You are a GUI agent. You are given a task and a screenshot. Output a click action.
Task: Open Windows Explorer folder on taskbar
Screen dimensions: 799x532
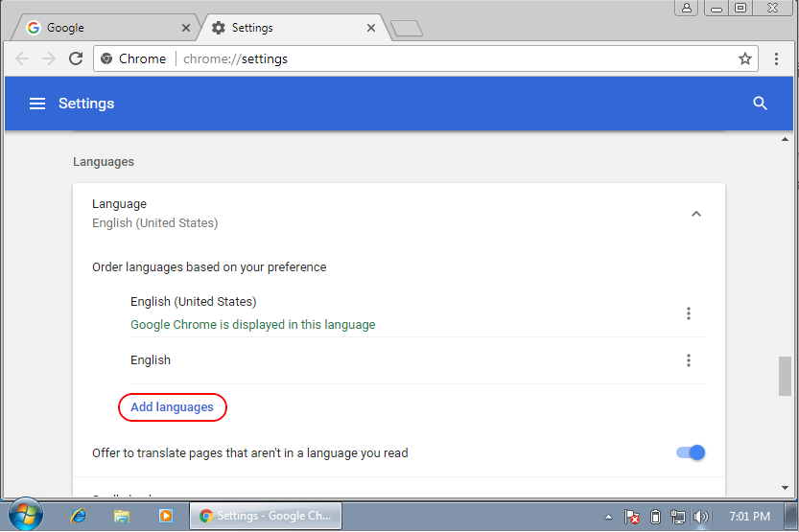(121, 517)
